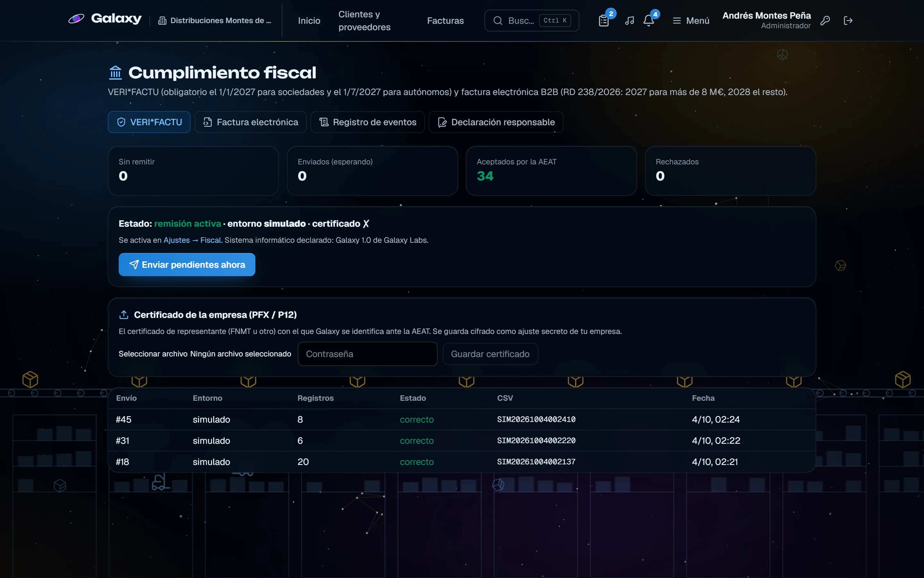This screenshot has height=578, width=924.
Task: Click envío #18 cell
Action: tap(123, 462)
